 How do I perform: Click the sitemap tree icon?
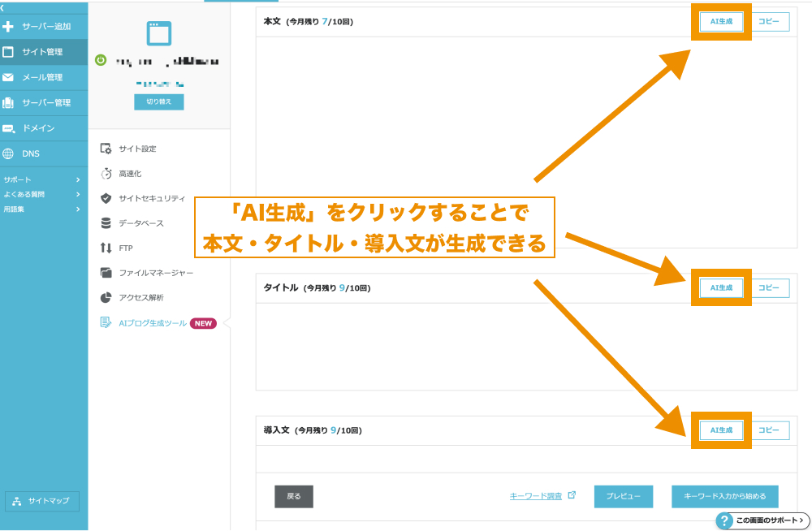tap(16, 501)
